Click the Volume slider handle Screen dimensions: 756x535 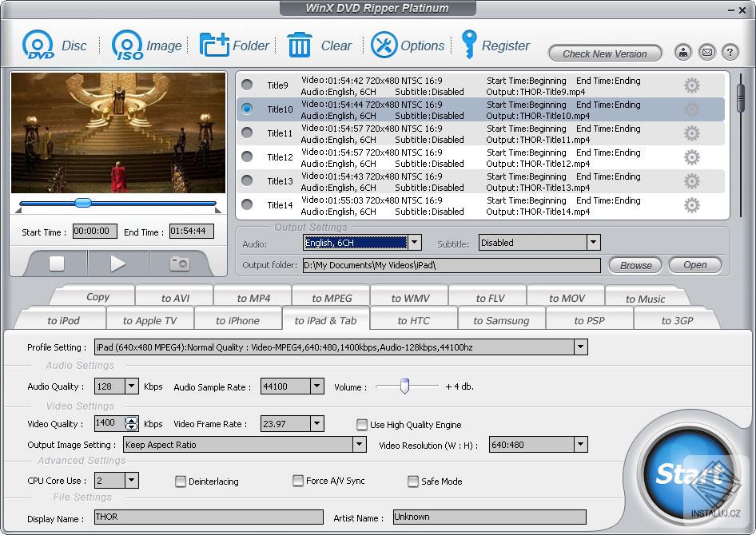tap(404, 386)
